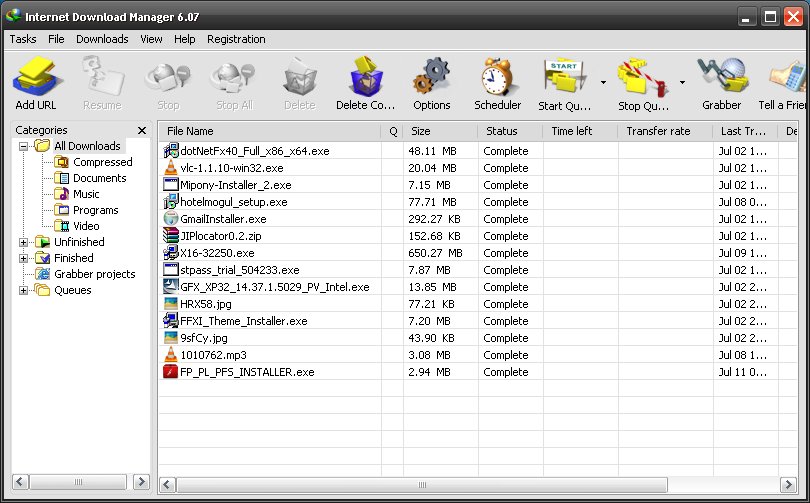Click the Start Queue icon
This screenshot has width=810, height=503.
(565, 77)
